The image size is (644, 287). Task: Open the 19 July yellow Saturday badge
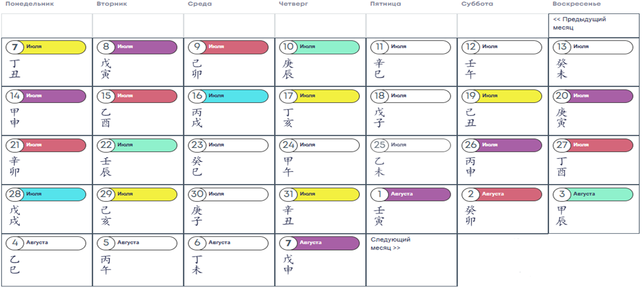coord(502,96)
